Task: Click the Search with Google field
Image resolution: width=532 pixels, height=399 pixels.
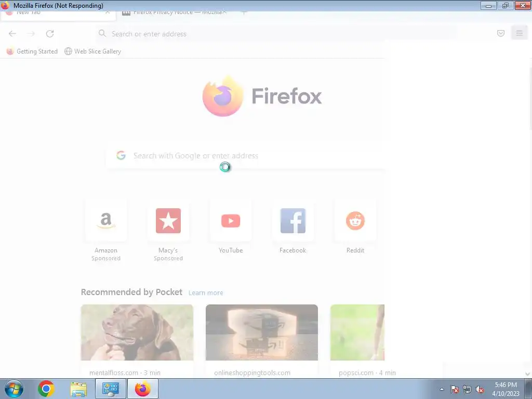Action: [x=245, y=156]
